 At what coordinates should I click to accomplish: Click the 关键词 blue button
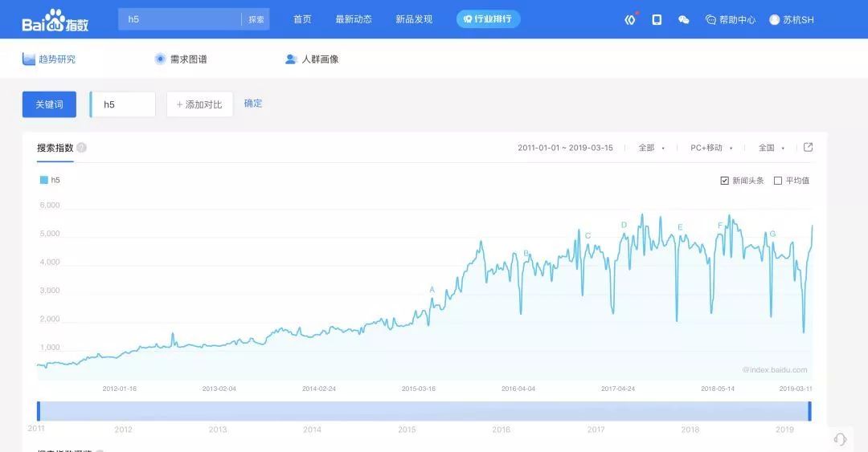click(x=49, y=104)
